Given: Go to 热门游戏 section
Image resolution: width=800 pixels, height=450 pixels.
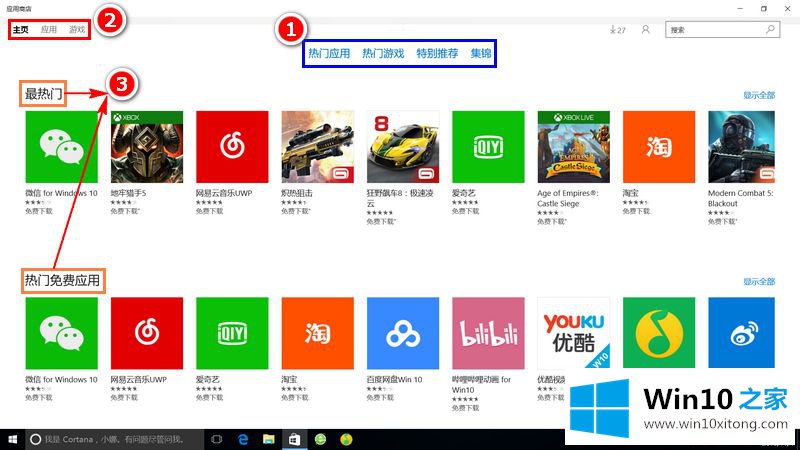Looking at the screenshot, I should coord(383,53).
